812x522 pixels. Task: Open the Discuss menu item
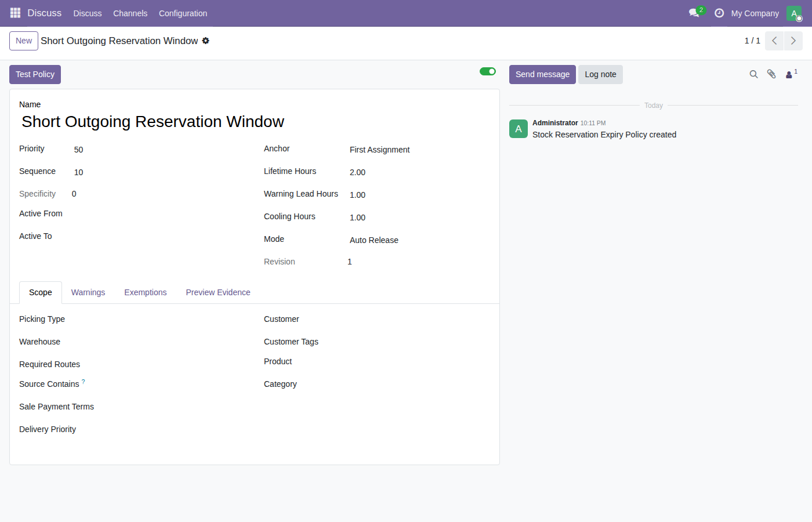[x=88, y=13]
